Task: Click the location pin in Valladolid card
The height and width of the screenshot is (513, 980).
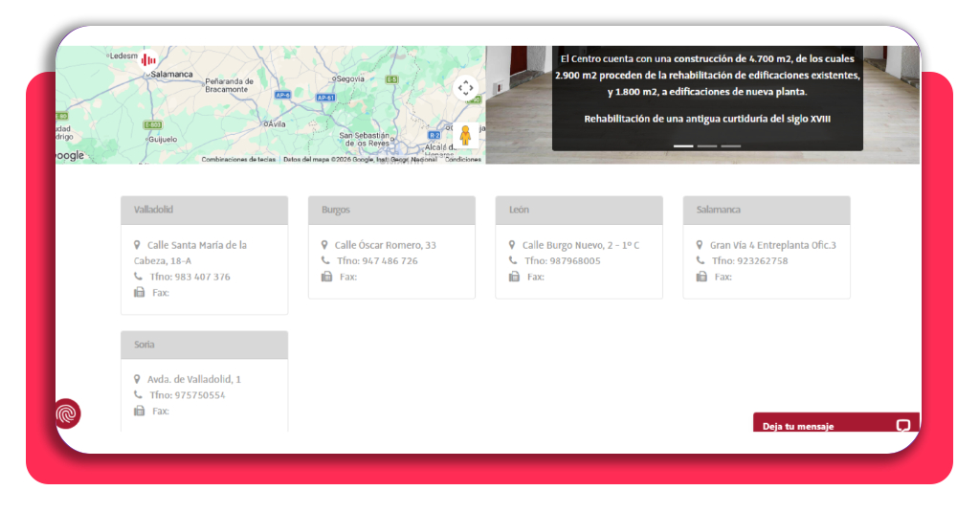Action: click(137, 245)
